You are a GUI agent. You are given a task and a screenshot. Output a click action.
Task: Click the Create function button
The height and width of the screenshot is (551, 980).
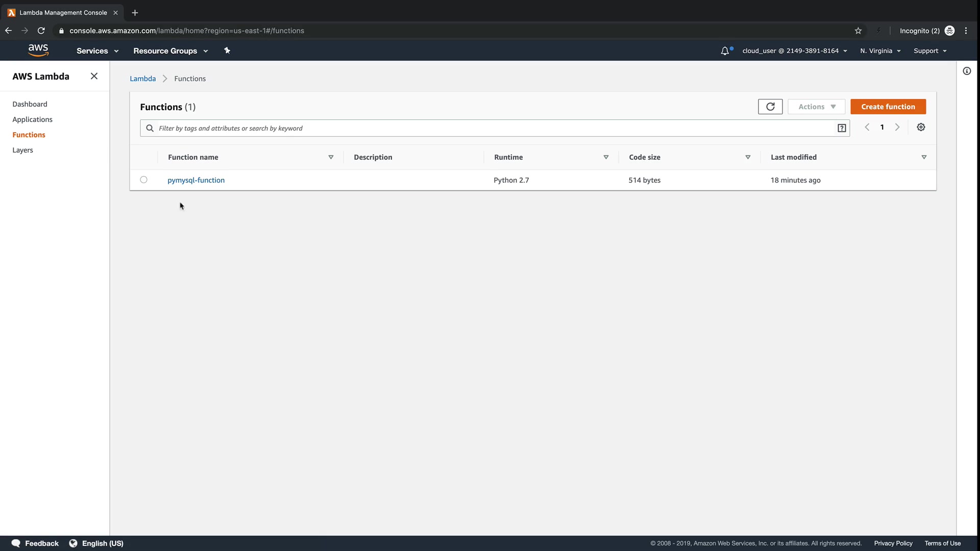pos(888,107)
